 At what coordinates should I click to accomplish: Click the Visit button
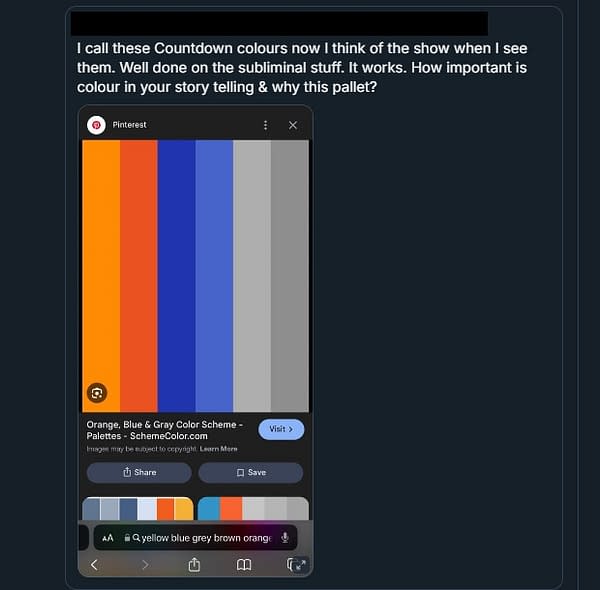coord(281,429)
